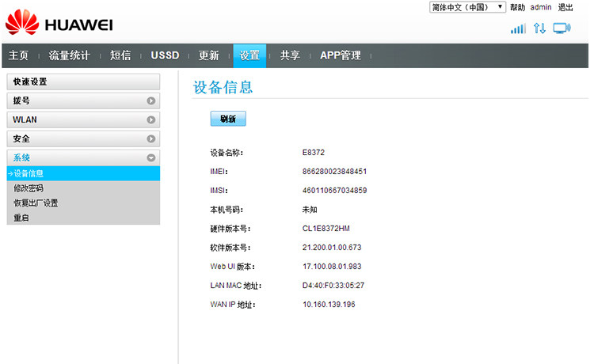Click the admin user link

541,7
